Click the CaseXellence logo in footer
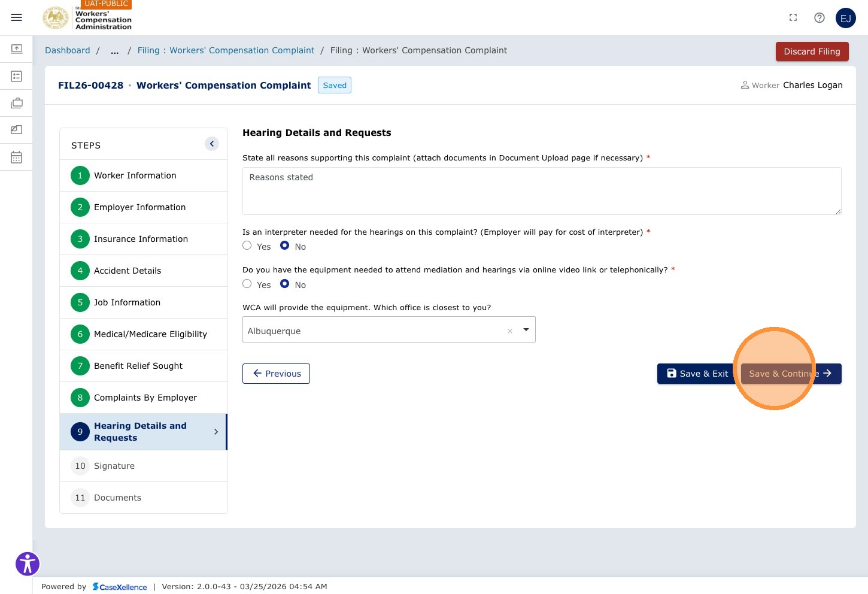Image resolution: width=868 pixels, height=594 pixels. [120, 587]
